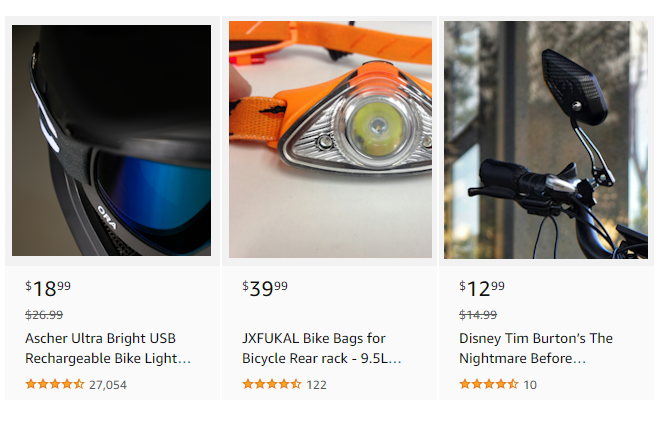Screen dimensions: 655x436
Task: Click the last star of the JXFUKAL rating
Action: [295, 384]
